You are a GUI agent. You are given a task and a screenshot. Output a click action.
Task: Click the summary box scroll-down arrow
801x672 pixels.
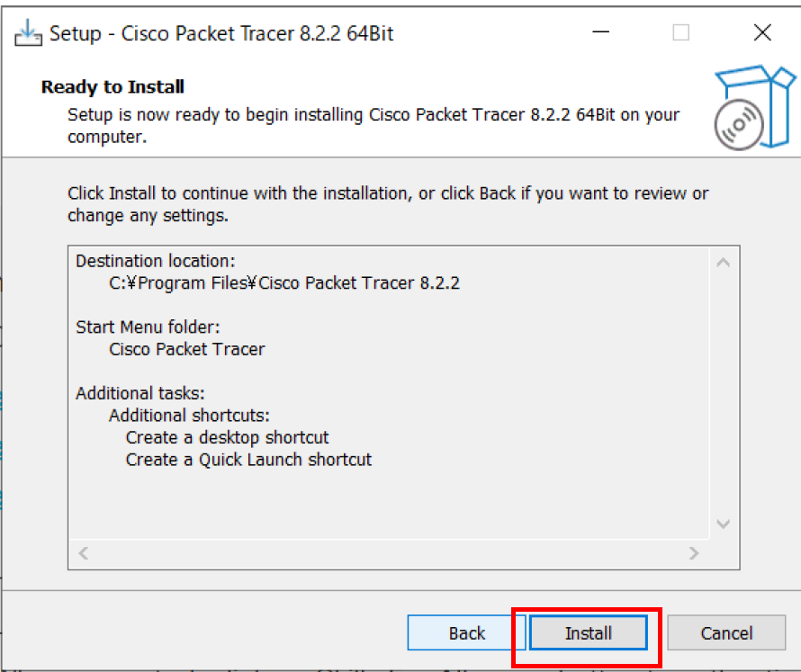tap(724, 524)
